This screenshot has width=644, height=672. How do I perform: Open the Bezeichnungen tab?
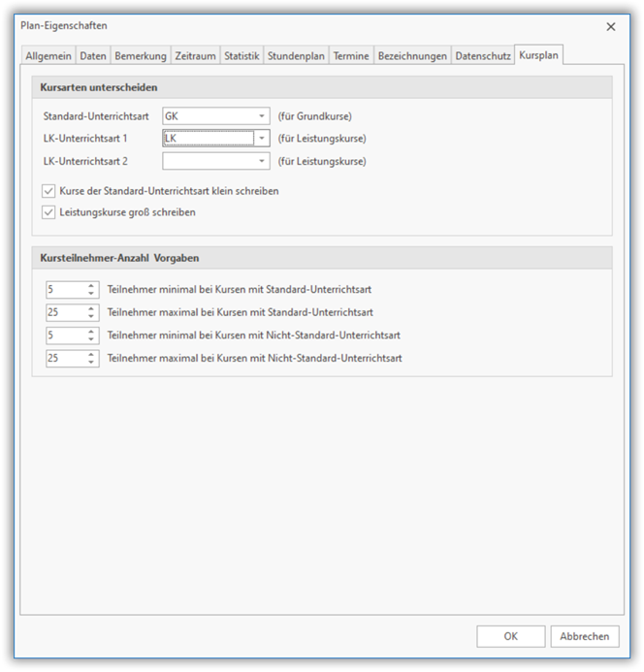tap(412, 56)
